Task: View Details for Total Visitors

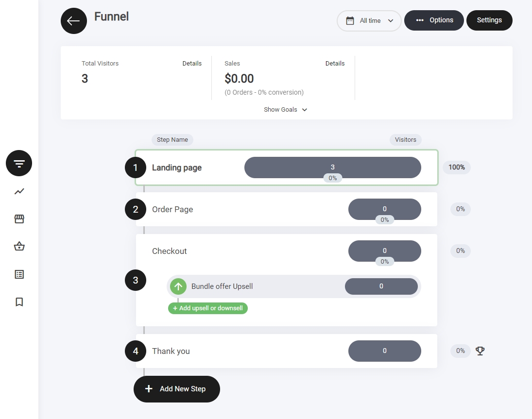Action: 192,64
